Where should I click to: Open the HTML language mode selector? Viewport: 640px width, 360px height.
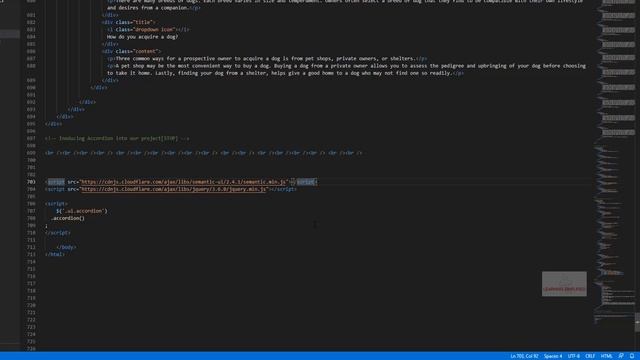click(x=607, y=356)
